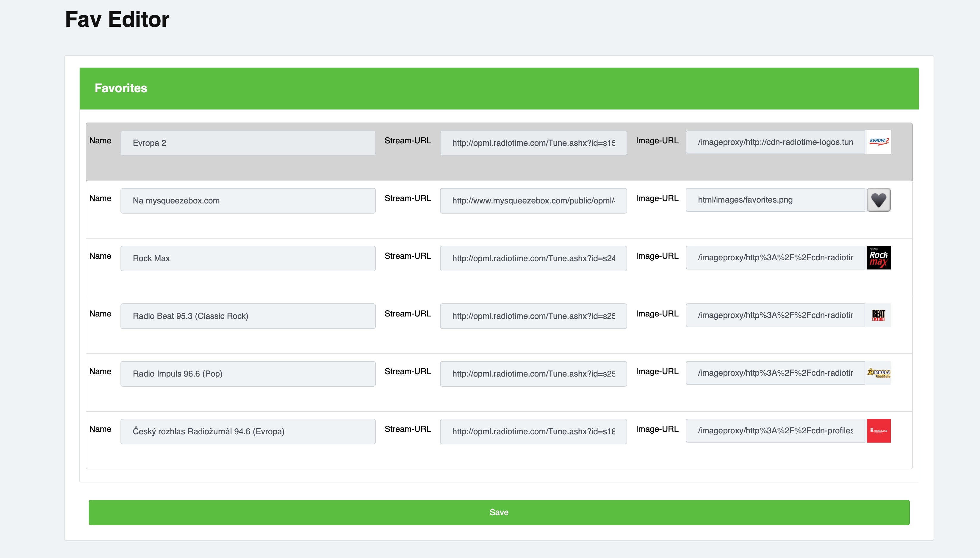Edit the mysqueezebox.com Stream-URL field
Screen dimensions: 980x558
(533, 200)
